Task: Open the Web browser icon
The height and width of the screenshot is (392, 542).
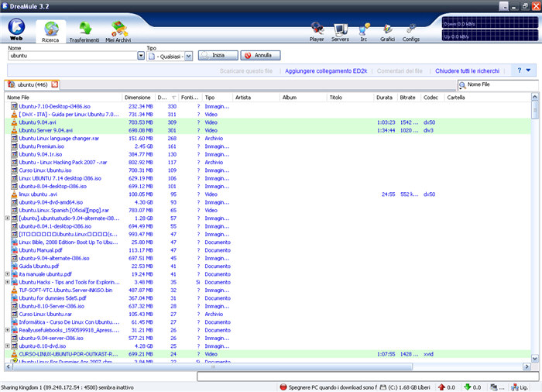Action: click(x=16, y=29)
